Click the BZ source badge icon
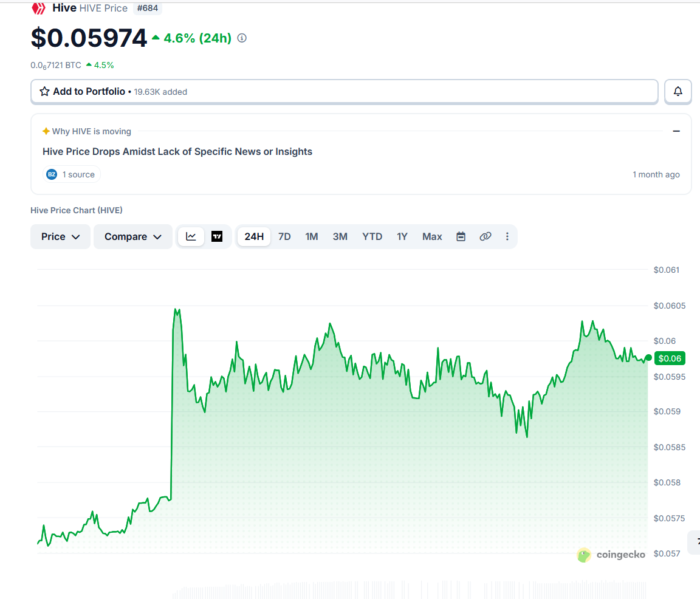 coord(52,174)
